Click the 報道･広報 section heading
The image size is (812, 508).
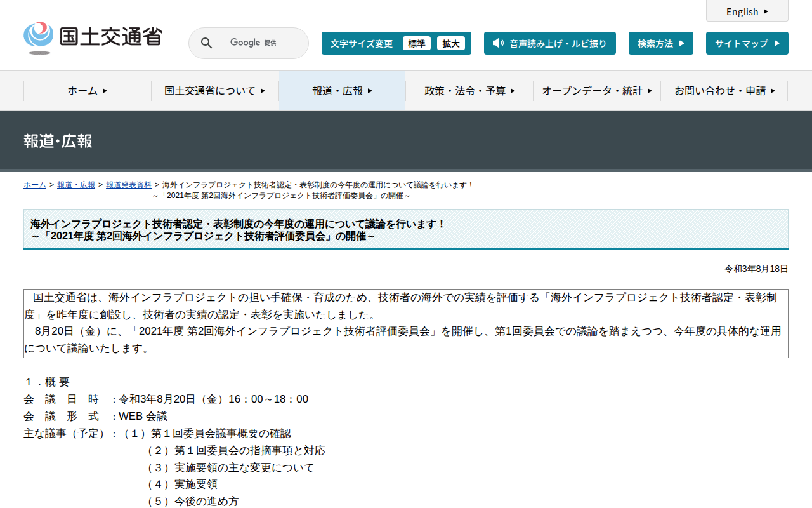point(58,141)
